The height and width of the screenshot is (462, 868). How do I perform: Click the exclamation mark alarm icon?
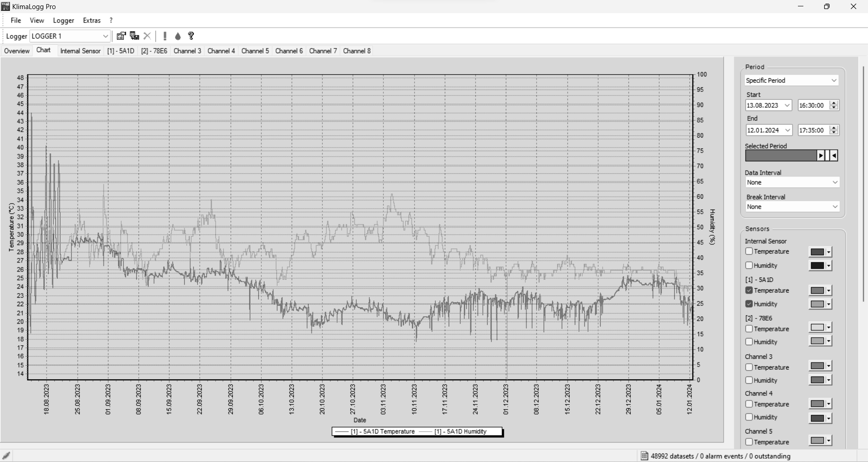coord(165,36)
